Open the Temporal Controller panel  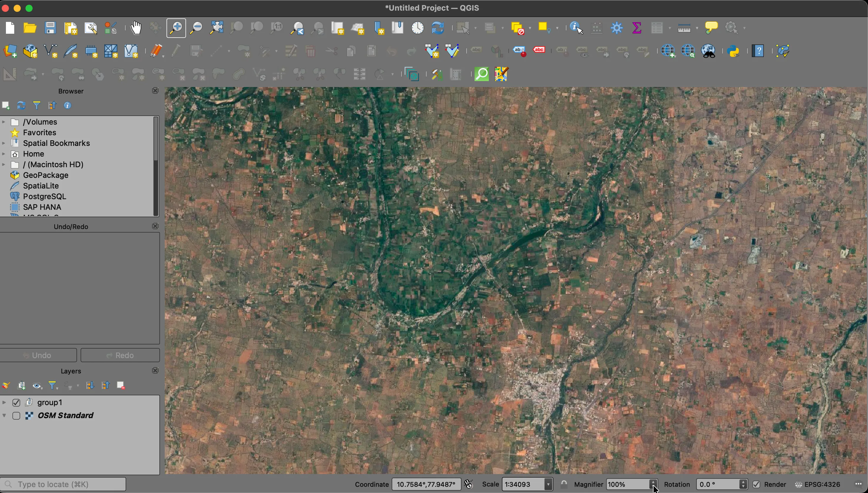click(x=417, y=28)
